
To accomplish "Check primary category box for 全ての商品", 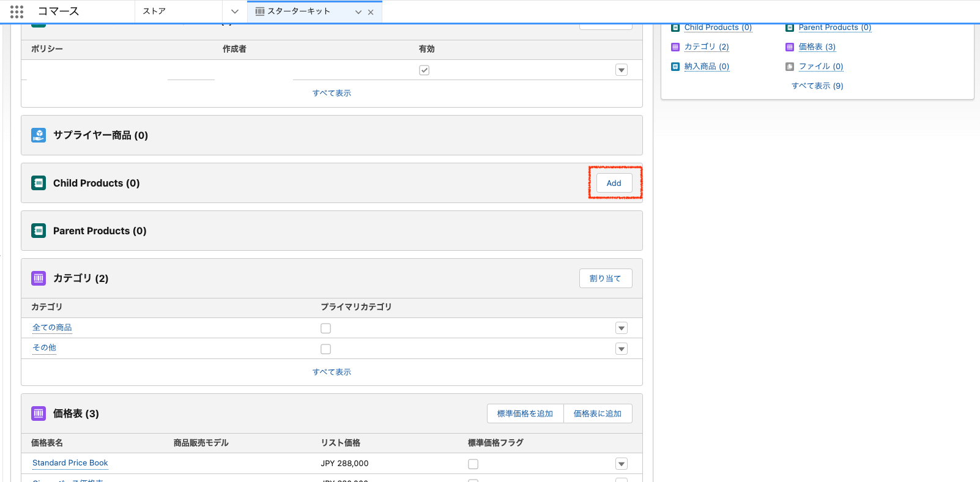I will coord(325,328).
